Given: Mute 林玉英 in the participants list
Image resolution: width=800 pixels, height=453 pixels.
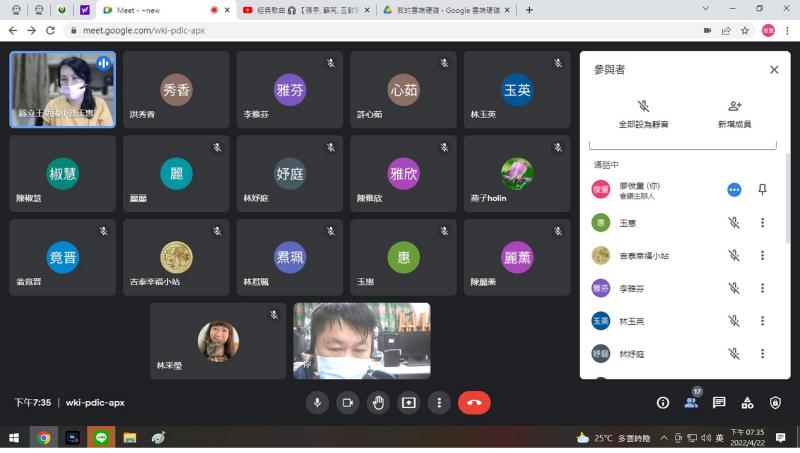Looking at the screenshot, I should 734,321.
